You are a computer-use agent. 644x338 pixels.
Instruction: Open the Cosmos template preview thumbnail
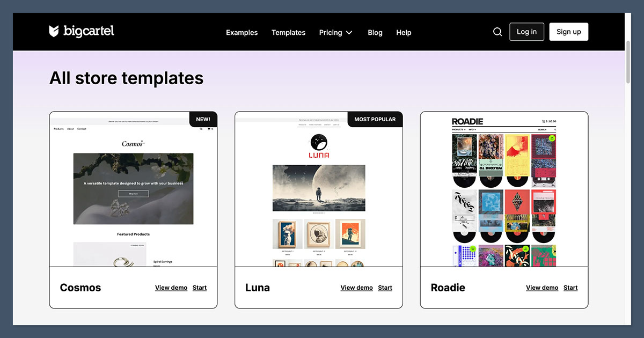point(133,189)
